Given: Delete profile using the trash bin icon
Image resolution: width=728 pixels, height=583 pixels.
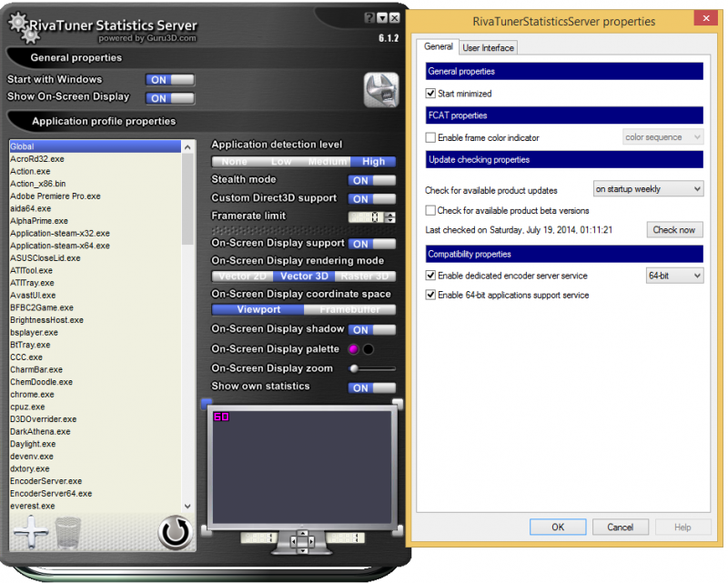Looking at the screenshot, I should coord(67,532).
